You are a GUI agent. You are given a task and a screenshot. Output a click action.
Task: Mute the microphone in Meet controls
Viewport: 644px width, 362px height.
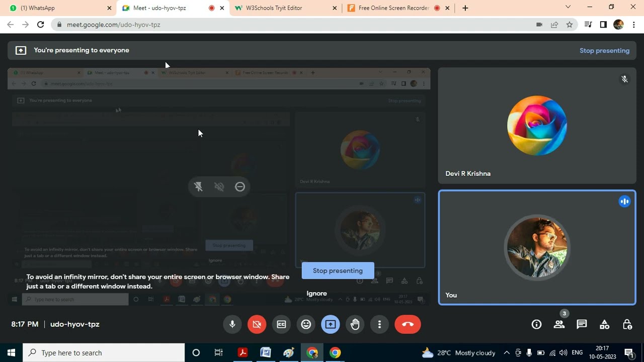tap(232, 324)
